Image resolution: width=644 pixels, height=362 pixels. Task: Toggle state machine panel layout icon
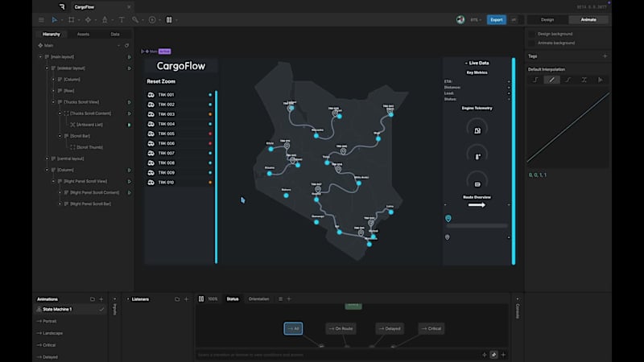(201, 298)
